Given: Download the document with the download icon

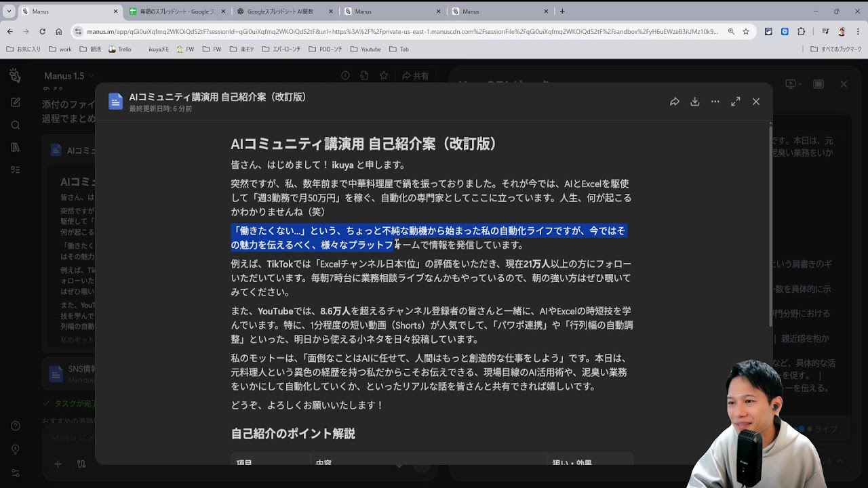Looking at the screenshot, I should [x=694, y=102].
